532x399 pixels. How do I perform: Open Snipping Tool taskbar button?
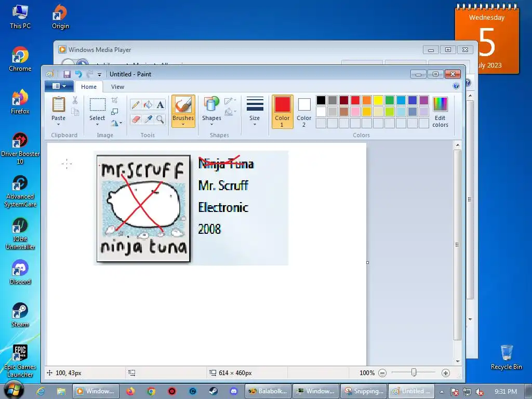click(x=363, y=391)
